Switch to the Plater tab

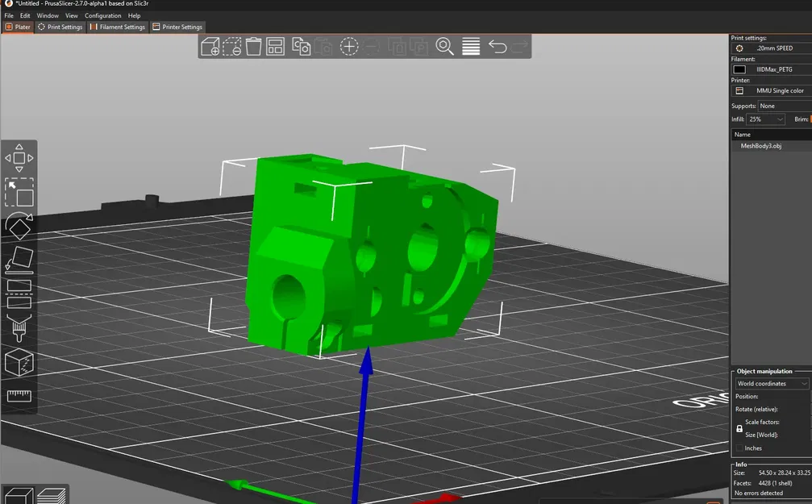click(18, 27)
